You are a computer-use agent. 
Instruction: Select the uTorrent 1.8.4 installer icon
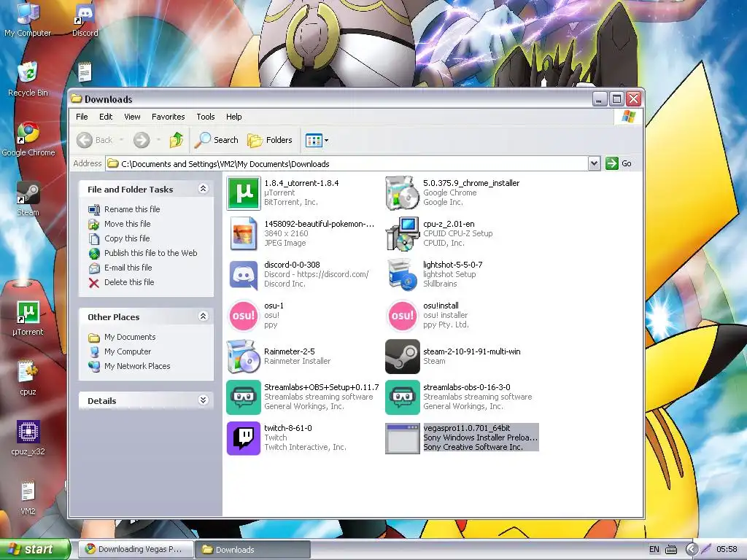point(244,192)
